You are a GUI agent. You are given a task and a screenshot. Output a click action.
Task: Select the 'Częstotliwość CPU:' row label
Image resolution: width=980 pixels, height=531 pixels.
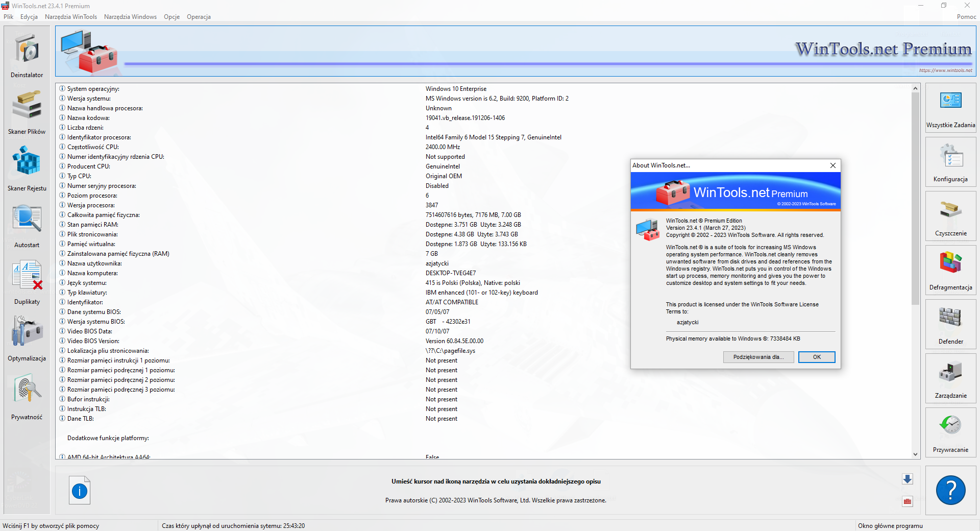tap(93, 147)
